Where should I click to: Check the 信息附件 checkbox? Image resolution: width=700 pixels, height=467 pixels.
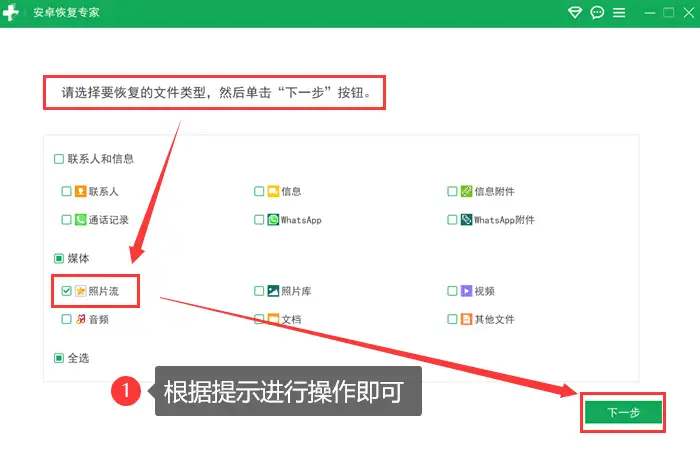(x=452, y=192)
